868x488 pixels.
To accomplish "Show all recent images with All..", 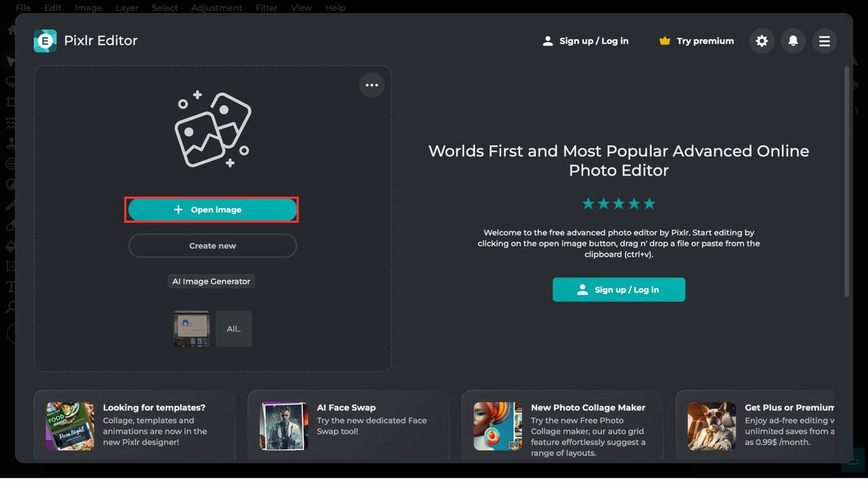I will [234, 329].
